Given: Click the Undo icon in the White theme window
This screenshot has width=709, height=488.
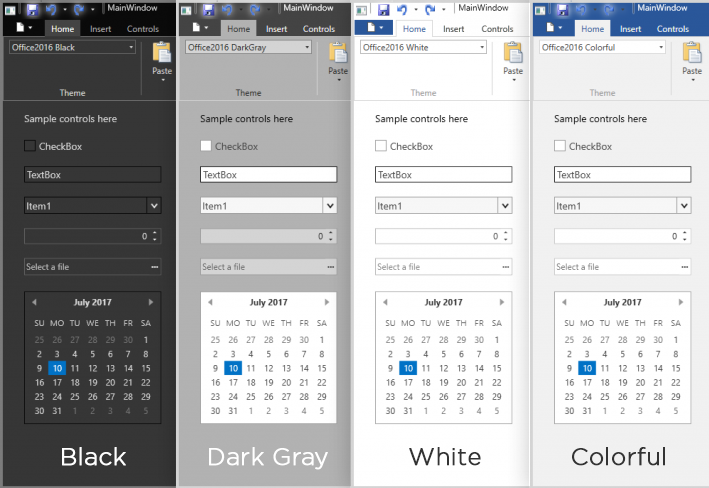Looking at the screenshot, I should pyautogui.click(x=402, y=9).
